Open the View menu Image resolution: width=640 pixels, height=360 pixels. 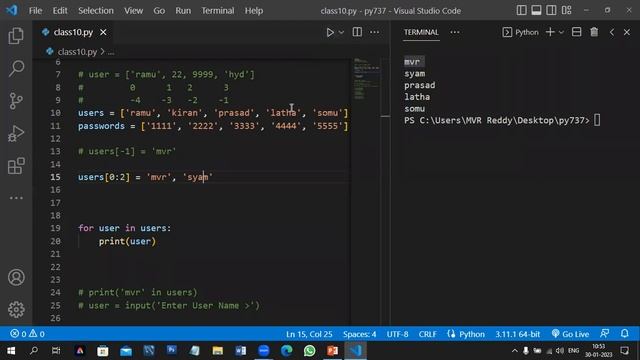pos(133,11)
